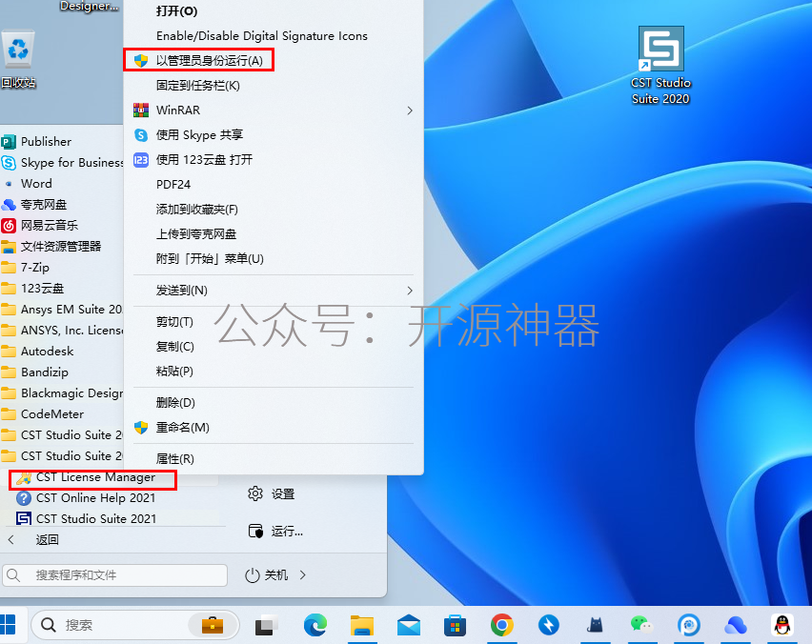Click the 关机 shutdown button
Viewport: 812px width, 644px height.
coord(276,575)
